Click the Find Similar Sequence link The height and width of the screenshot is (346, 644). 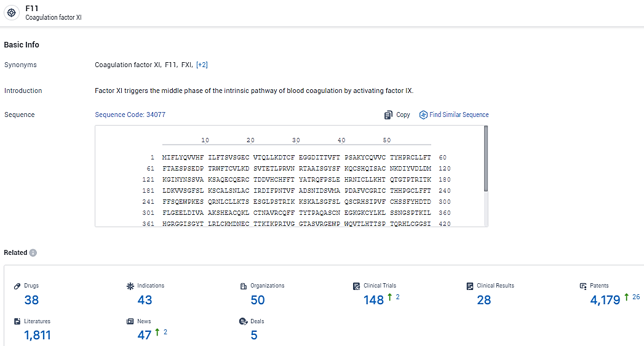pos(459,115)
